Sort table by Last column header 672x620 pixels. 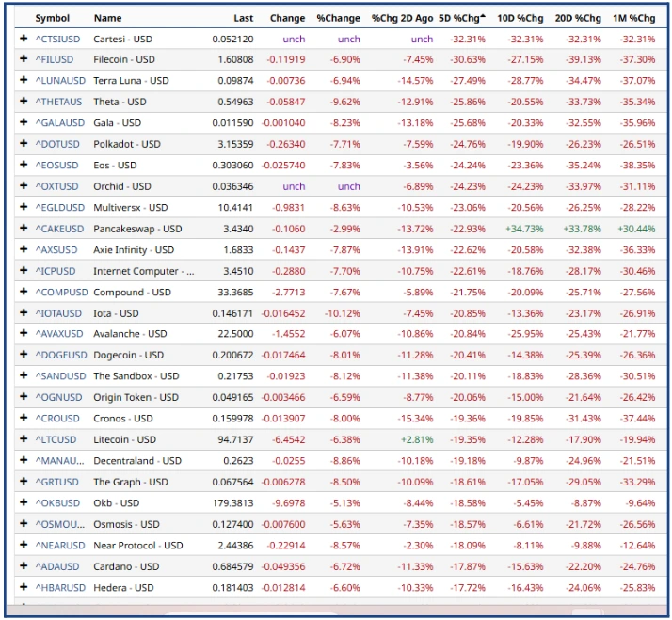244,18
